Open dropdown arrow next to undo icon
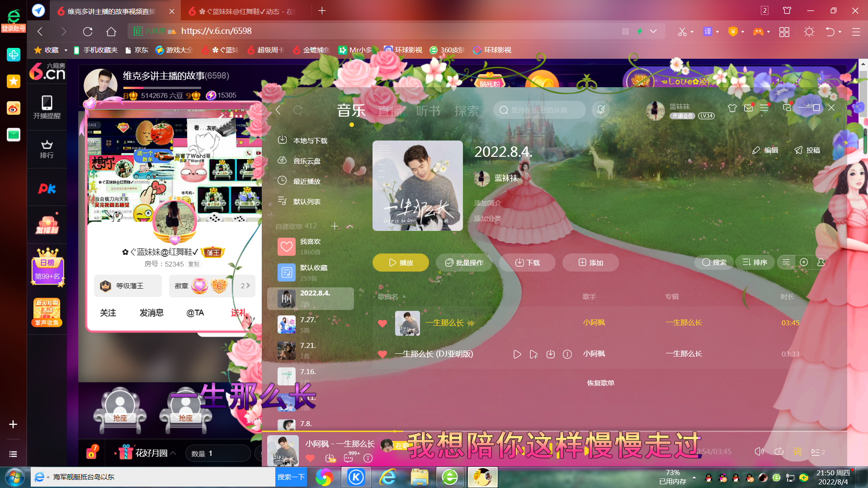The width and height of the screenshot is (868, 488). click(x=840, y=32)
